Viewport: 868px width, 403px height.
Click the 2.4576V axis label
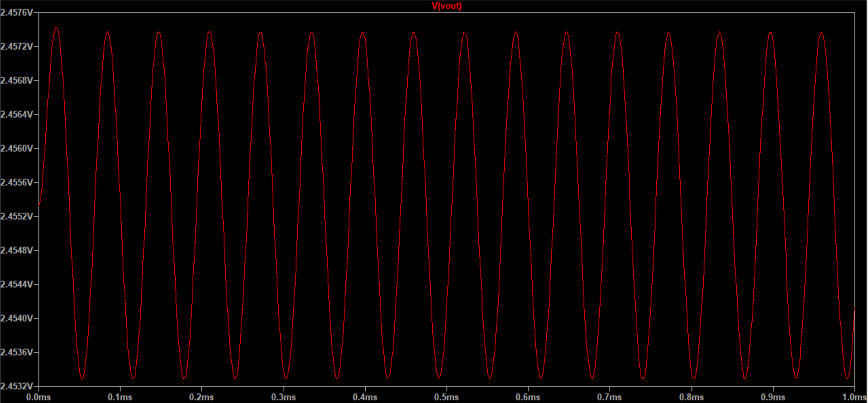point(17,13)
